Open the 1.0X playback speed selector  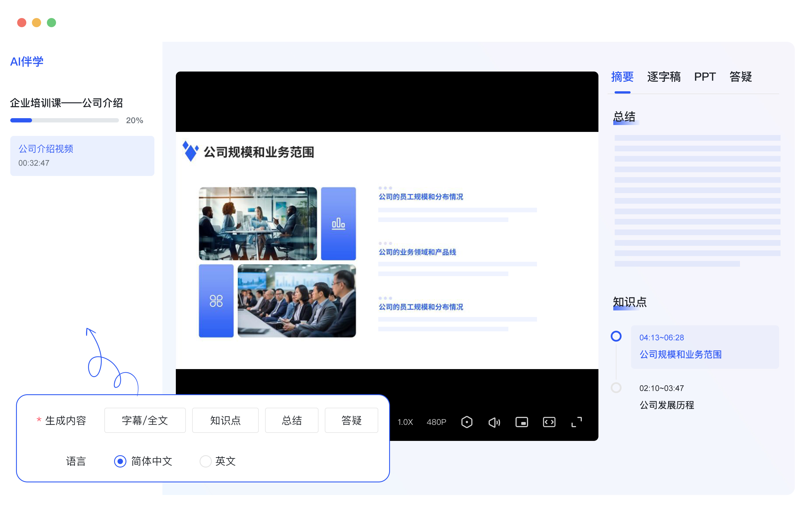405,422
